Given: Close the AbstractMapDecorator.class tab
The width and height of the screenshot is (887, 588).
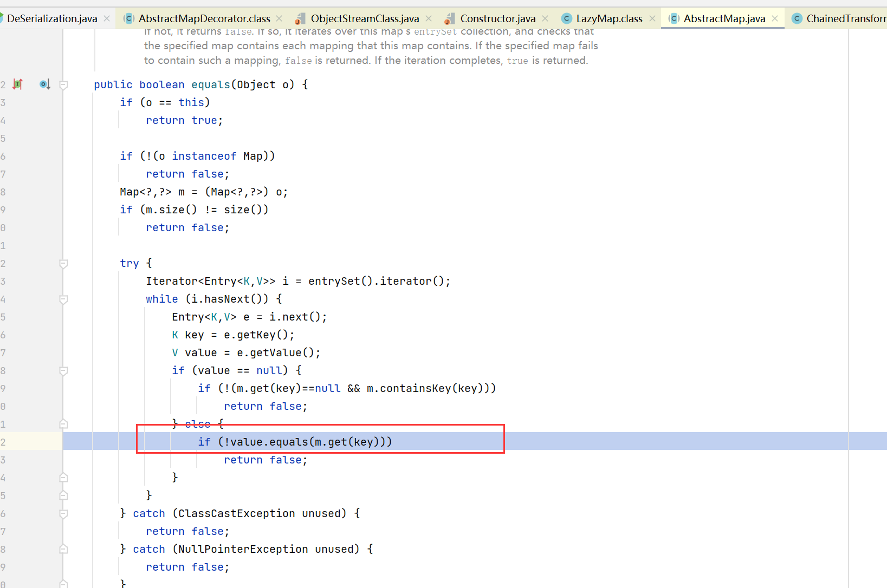Looking at the screenshot, I should [279, 18].
